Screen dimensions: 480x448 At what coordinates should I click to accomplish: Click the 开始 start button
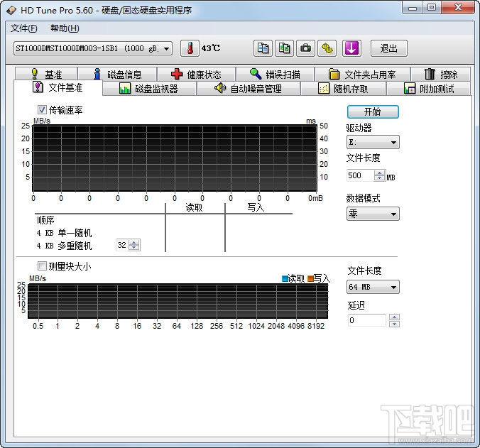click(373, 111)
